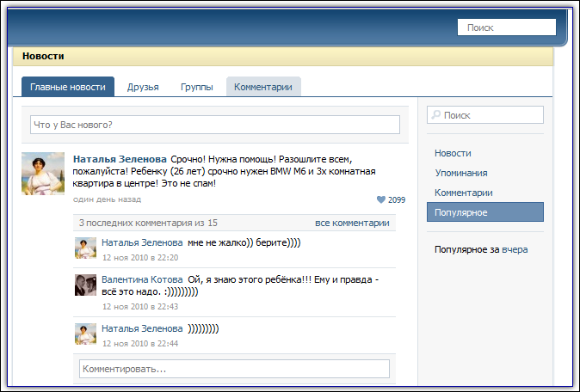Image resolution: width=580 pixels, height=392 pixels.
Task: Click avatar next to 'мне не жалко' comment
Action: pos(85,248)
